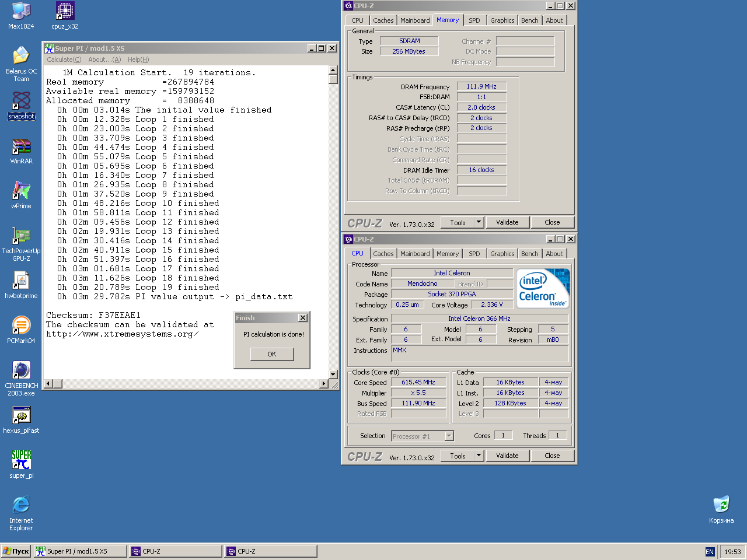Click the bottom CPU-Z window title icon
The width and height of the screenshot is (747, 560).
(x=348, y=239)
